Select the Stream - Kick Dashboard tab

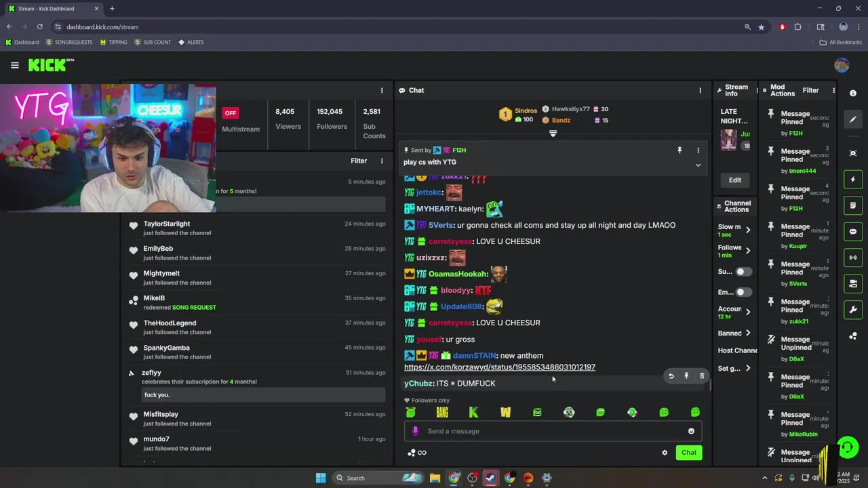click(53, 9)
